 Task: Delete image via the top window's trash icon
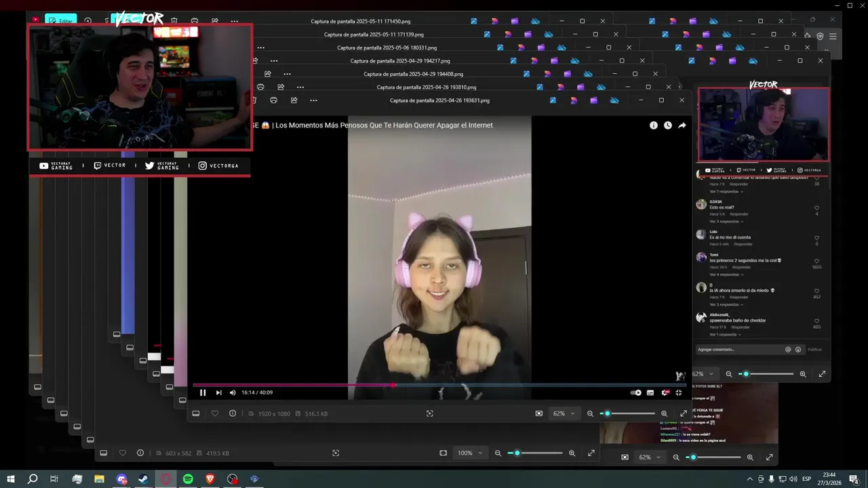(x=174, y=21)
